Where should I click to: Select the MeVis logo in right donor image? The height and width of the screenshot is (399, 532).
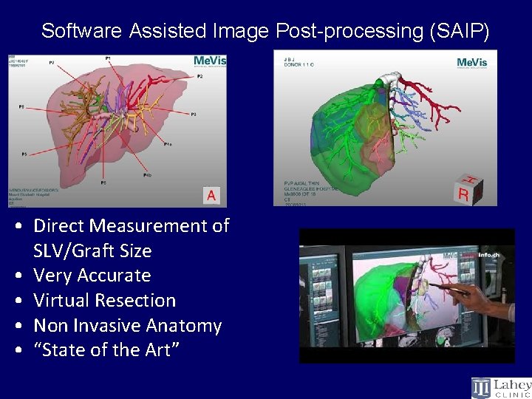pos(471,63)
